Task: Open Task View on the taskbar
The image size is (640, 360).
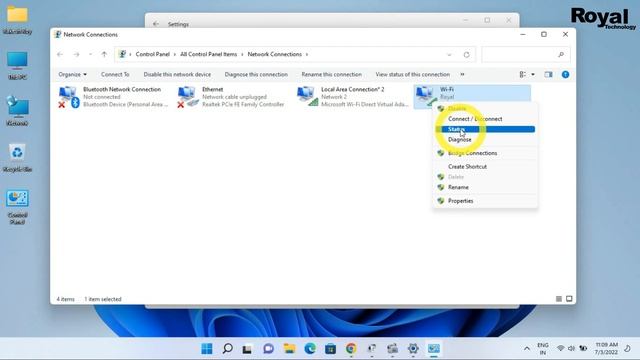Action: (247, 349)
